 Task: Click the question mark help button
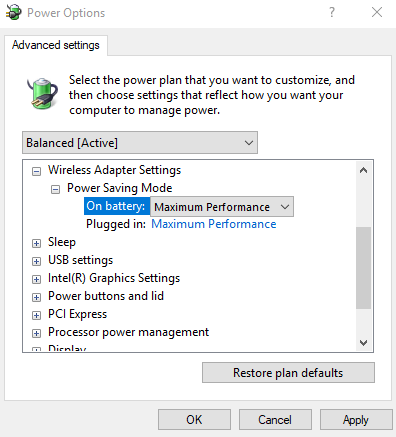332,12
